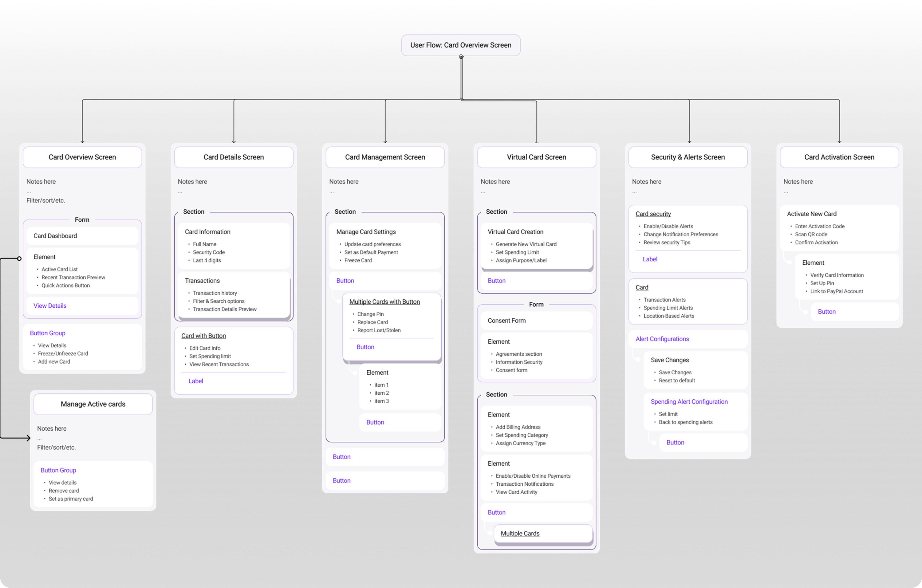
Task: Select the User Flow: Card Overview Screen node
Action: click(x=461, y=45)
